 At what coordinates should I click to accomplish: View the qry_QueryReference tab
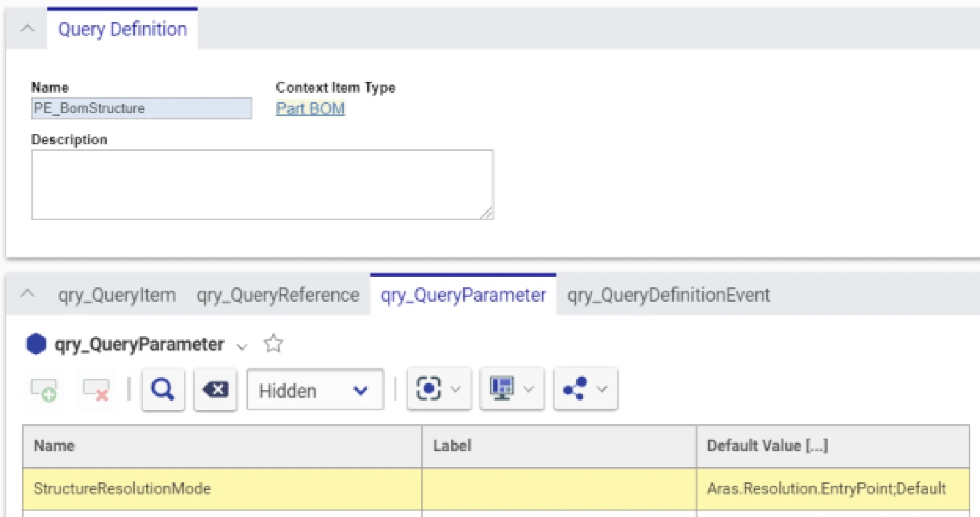click(x=278, y=294)
